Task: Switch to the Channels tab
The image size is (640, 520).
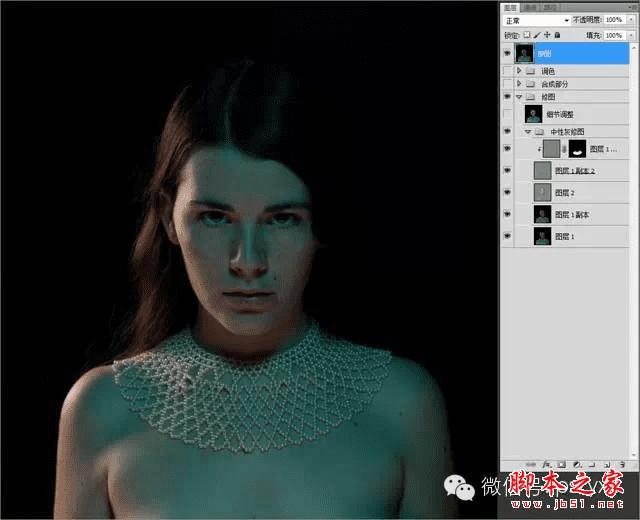Action: [531, 6]
